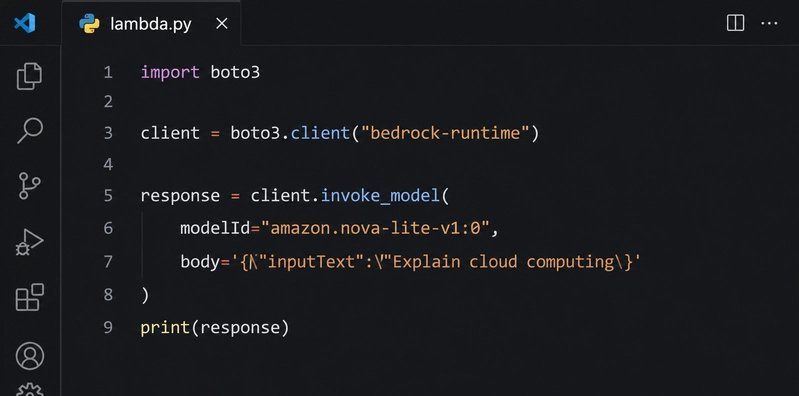Click 'Explain cloud computing' text on line 7
The height and width of the screenshot is (396, 799).
click(x=503, y=262)
